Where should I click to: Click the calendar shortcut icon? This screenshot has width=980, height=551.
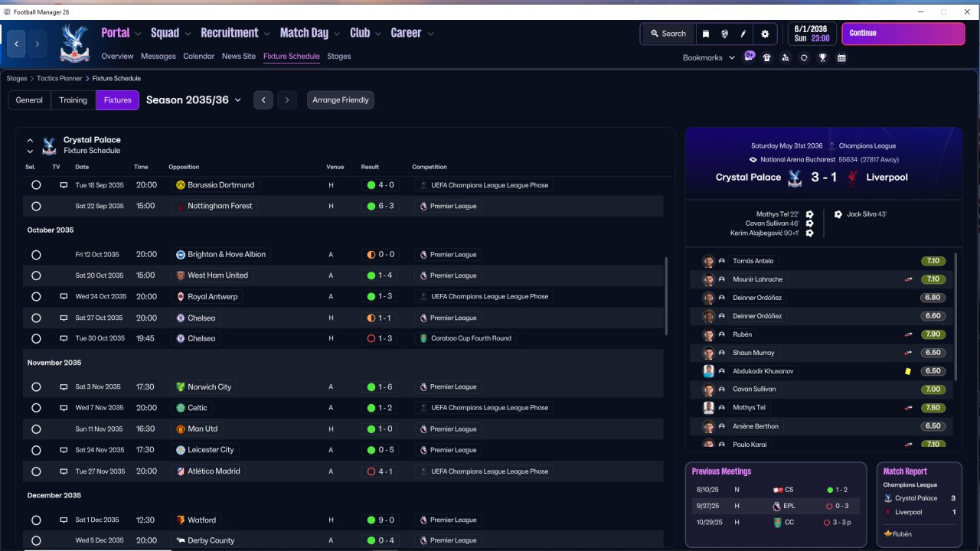point(841,57)
